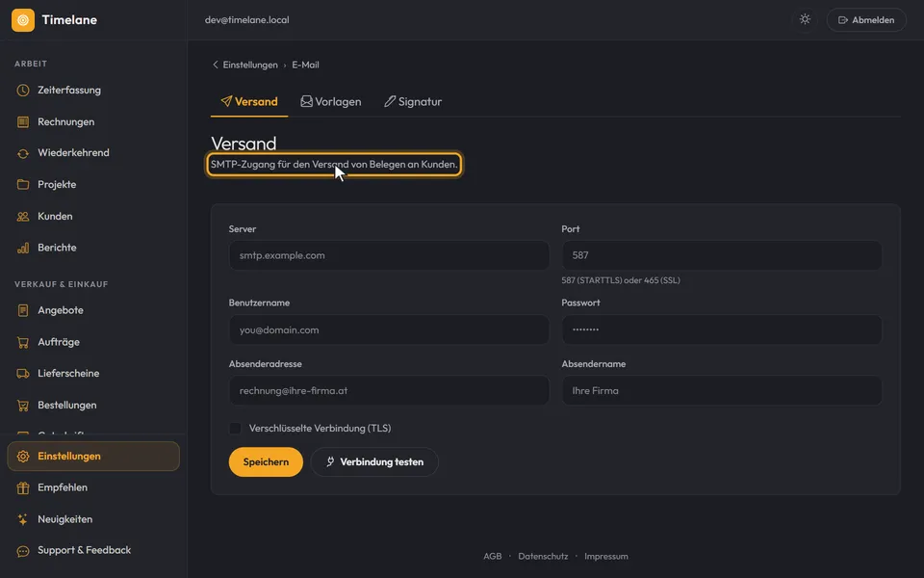Click the Rechnungen invoice icon
This screenshot has height=578, width=924.
pyautogui.click(x=23, y=122)
